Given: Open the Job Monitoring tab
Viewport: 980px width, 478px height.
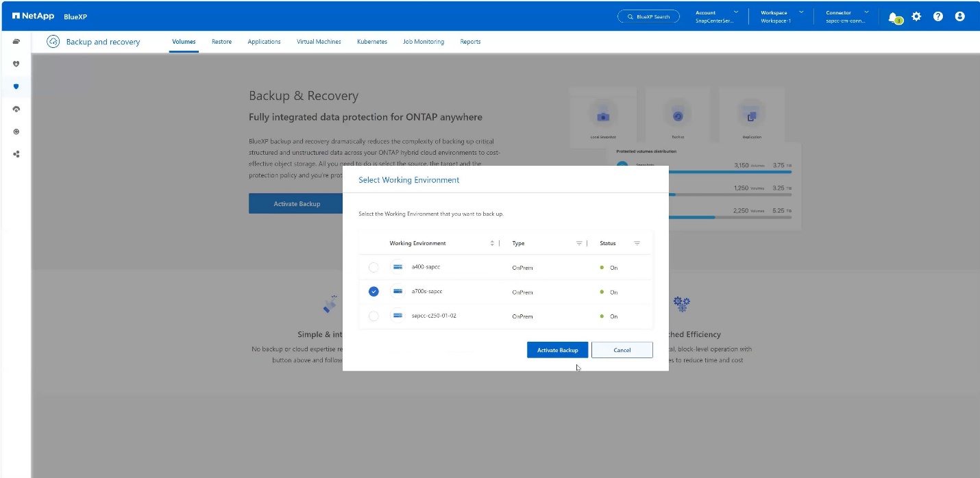Looking at the screenshot, I should click(x=423, y=42).
